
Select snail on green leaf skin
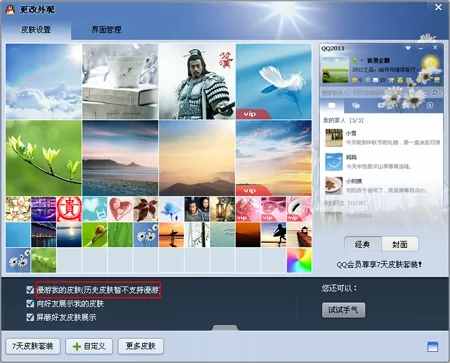point(95,235)
